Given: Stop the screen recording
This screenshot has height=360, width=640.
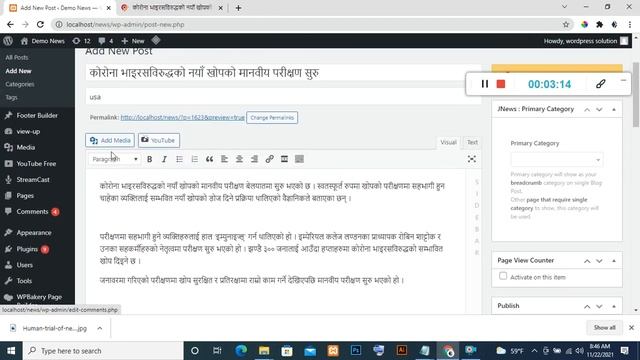Looking at the screenshot, I should [501, 84].
